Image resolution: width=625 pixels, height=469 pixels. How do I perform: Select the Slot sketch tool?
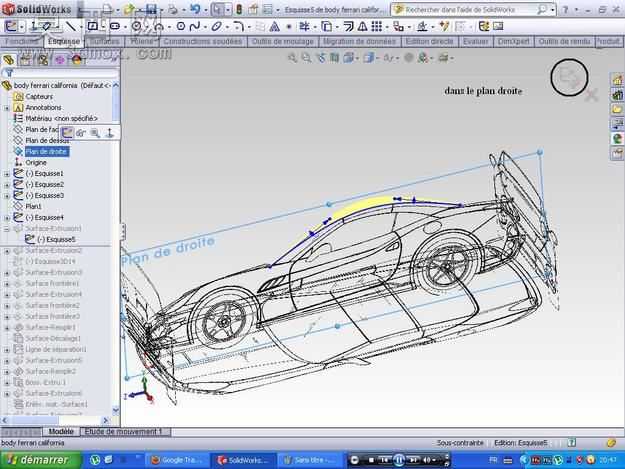point(115,26)
